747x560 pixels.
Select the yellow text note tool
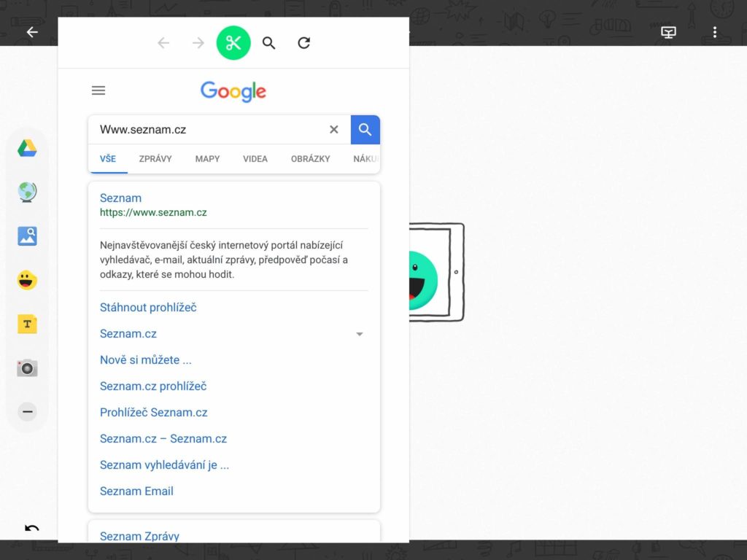click(x=27, y=324)
